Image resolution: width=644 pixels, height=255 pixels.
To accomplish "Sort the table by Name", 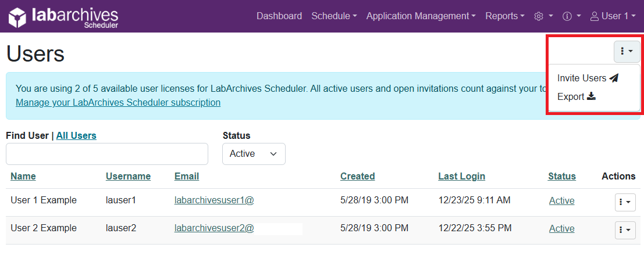I will point(23,176).
